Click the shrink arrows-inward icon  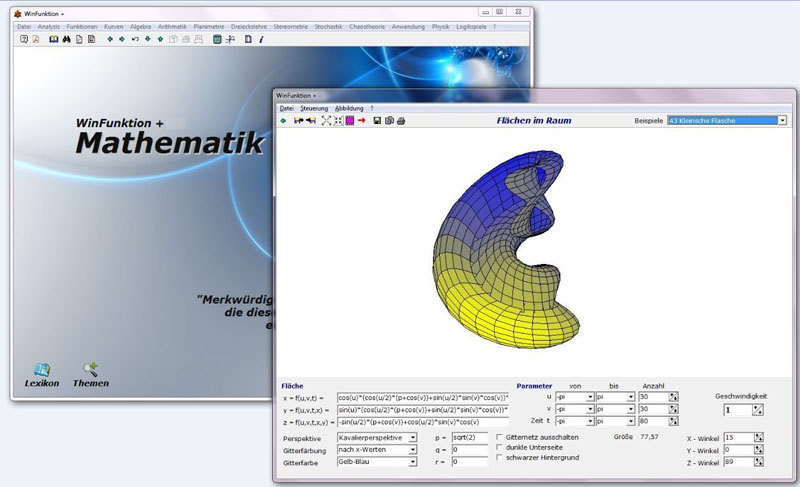point(338,121)
